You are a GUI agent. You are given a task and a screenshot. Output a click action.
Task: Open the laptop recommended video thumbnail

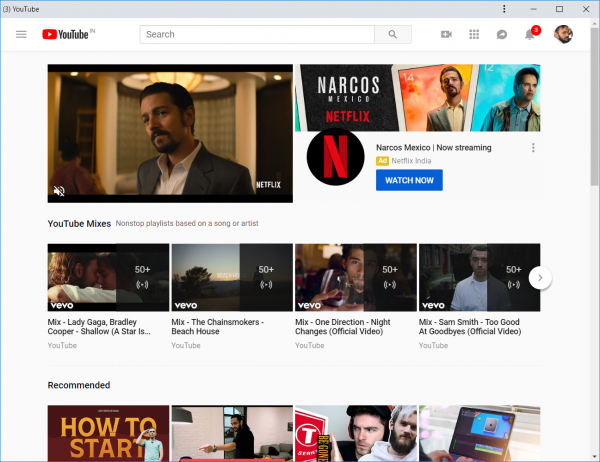[479, 433]
